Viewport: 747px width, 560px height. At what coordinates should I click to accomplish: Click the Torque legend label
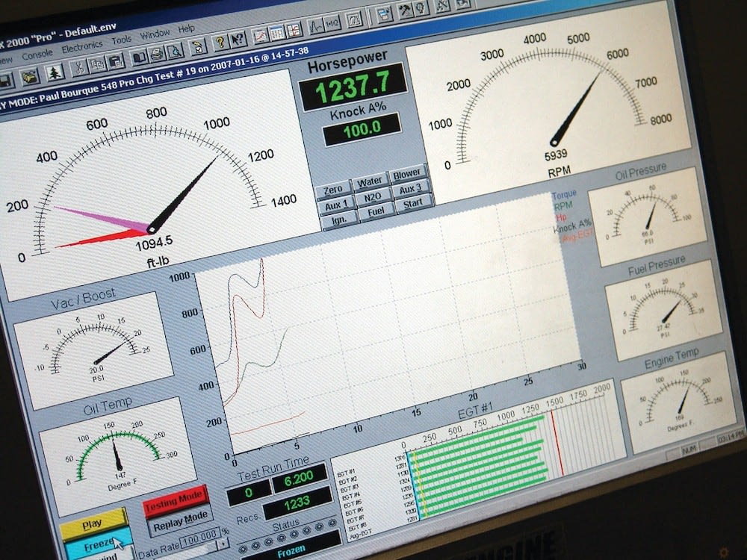click(565, 194)
